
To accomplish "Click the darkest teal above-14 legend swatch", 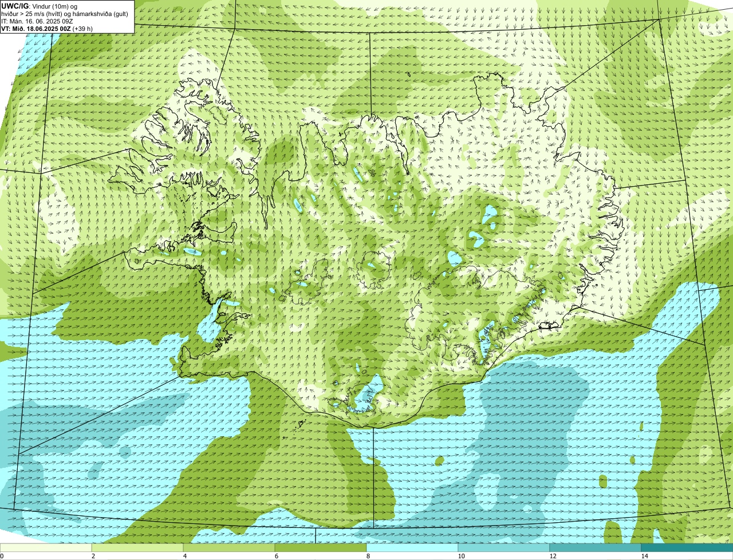I will 687,547.
